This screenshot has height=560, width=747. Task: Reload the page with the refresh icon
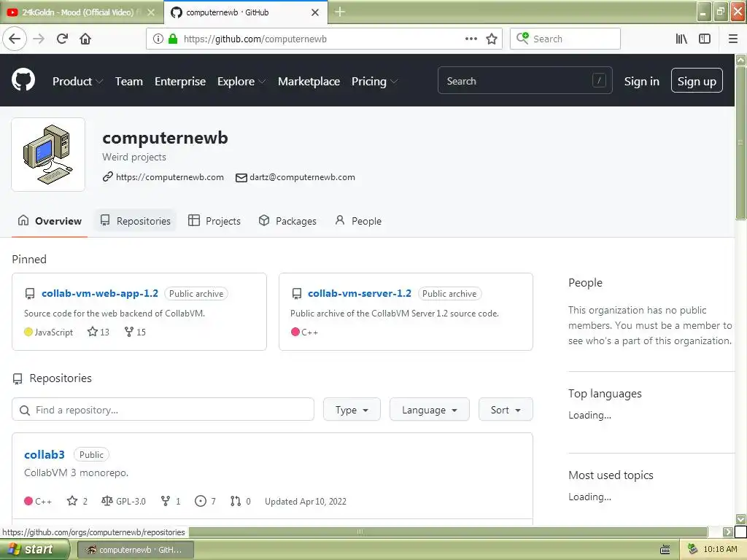pos(63,39)
